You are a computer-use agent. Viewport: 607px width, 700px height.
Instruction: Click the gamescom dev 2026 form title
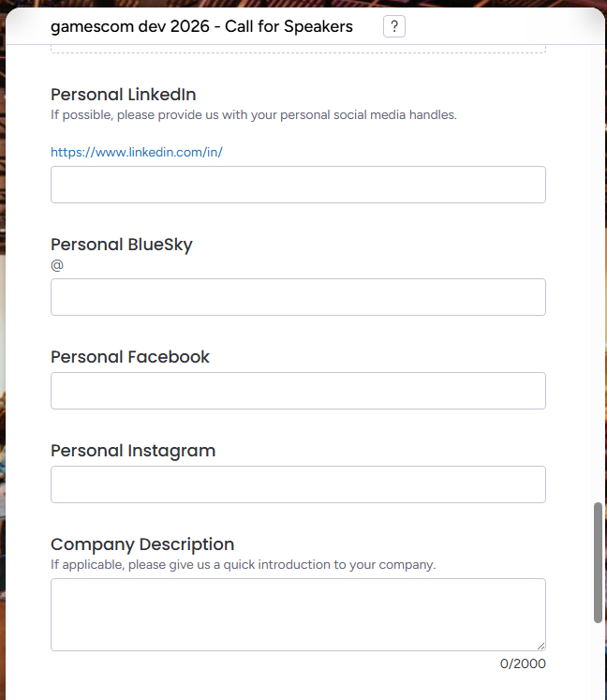(201, 26)
